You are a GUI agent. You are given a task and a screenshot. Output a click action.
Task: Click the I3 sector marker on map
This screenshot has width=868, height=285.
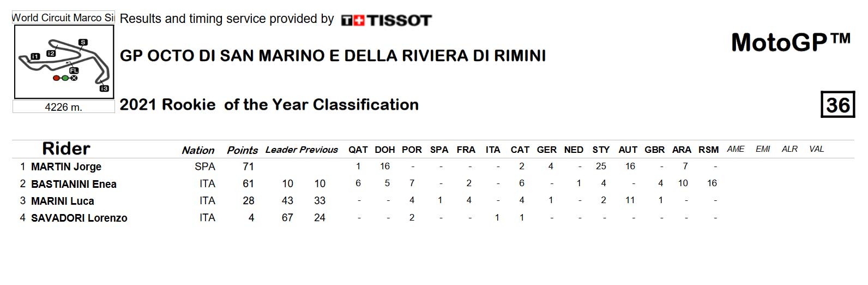tap(104, 88)
